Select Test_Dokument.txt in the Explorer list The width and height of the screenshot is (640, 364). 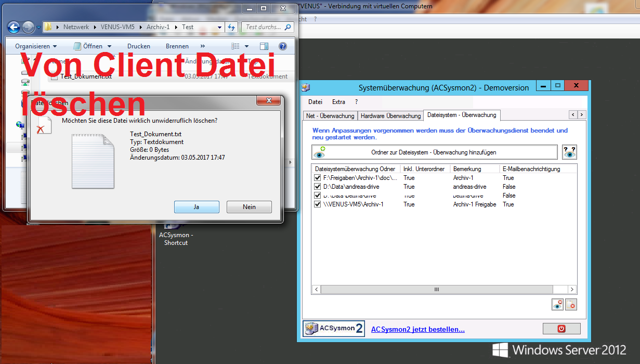(86, 76)
